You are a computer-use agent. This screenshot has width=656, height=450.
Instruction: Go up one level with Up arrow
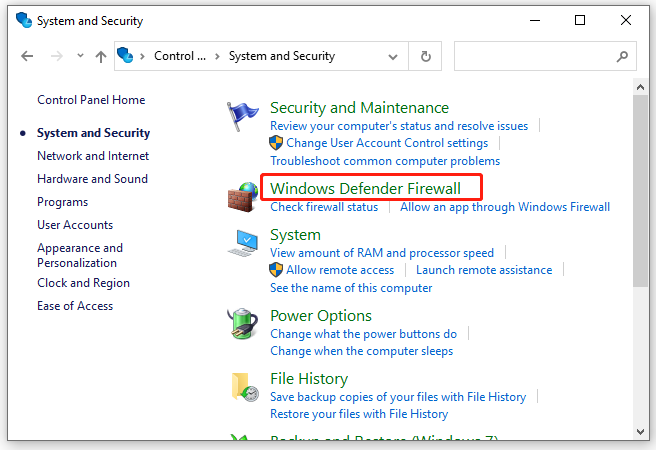100,56
